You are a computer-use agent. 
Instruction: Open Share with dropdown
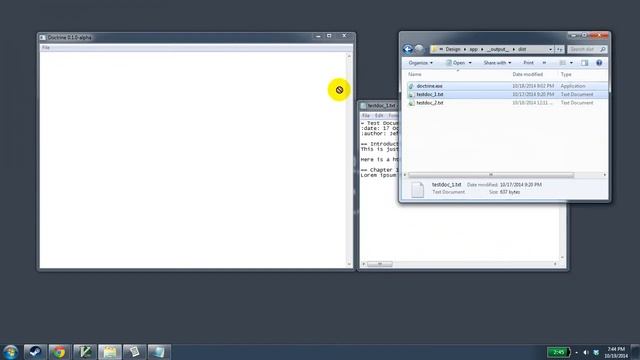pos(497,63)
